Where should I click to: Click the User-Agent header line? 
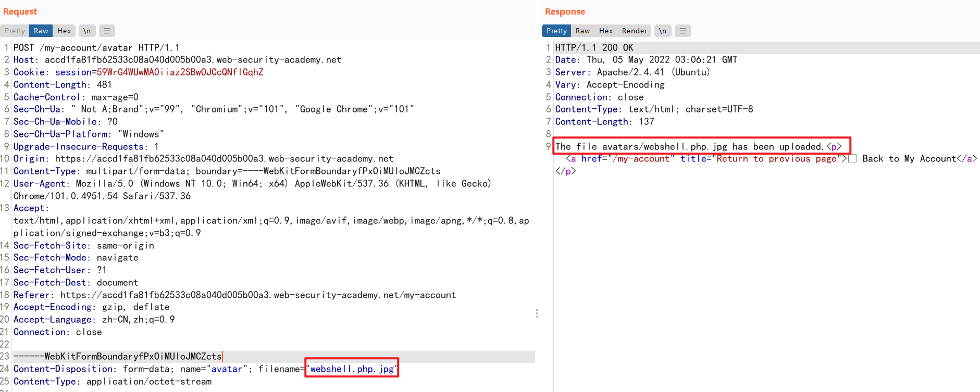tap(252, 189)
